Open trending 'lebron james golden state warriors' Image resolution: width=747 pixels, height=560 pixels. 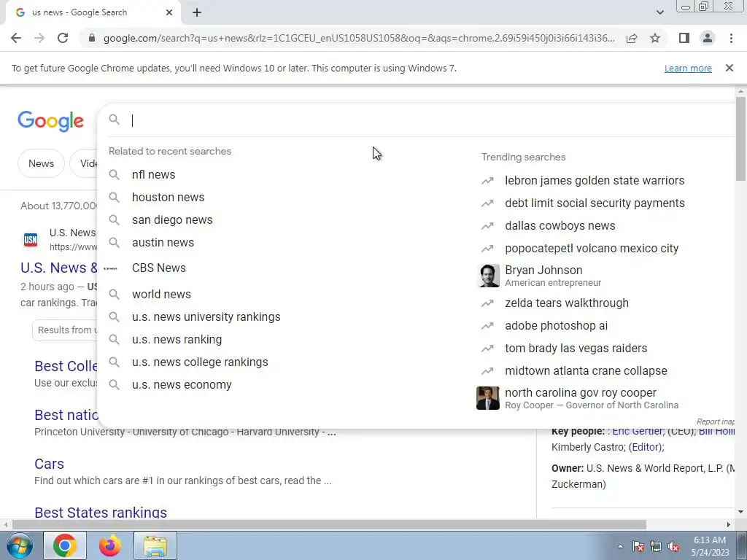[595, 181]
